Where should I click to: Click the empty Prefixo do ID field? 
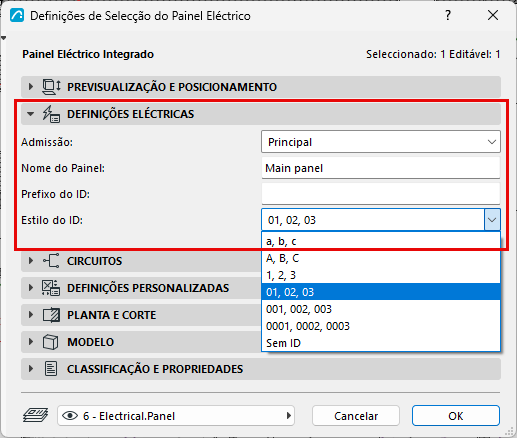pos(381,194)
